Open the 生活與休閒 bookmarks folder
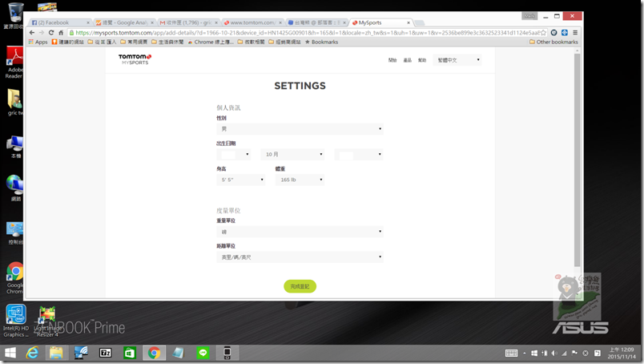 tap(167, 42)
